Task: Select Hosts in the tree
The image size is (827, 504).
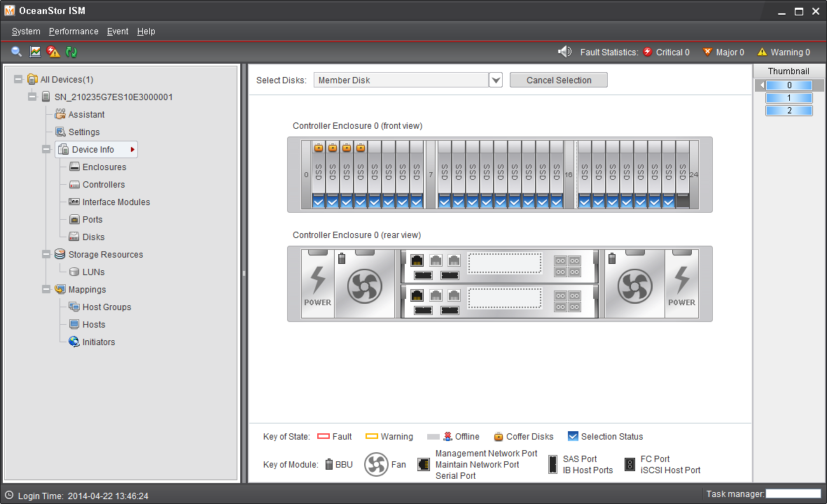Action: tap(94, 324)
